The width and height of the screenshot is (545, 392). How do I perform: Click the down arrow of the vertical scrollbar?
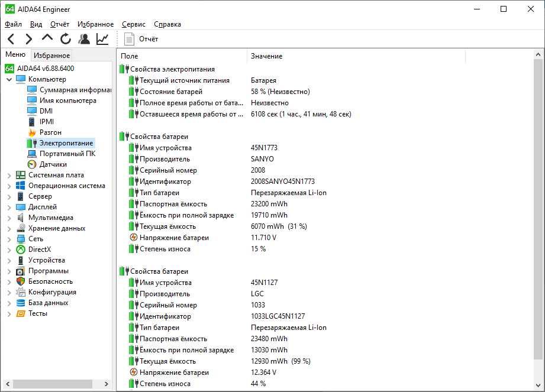pos(538,385)
